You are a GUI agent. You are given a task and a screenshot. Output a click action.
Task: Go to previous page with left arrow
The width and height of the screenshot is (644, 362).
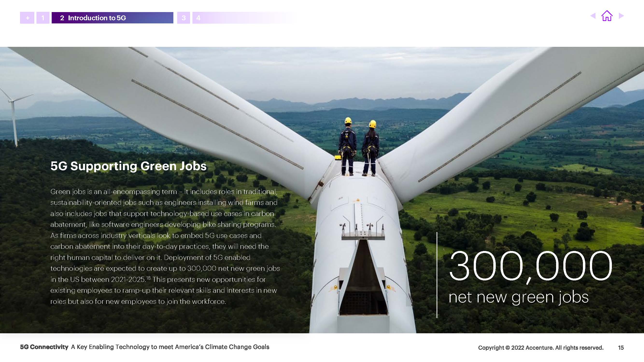(x=593, y=16)
